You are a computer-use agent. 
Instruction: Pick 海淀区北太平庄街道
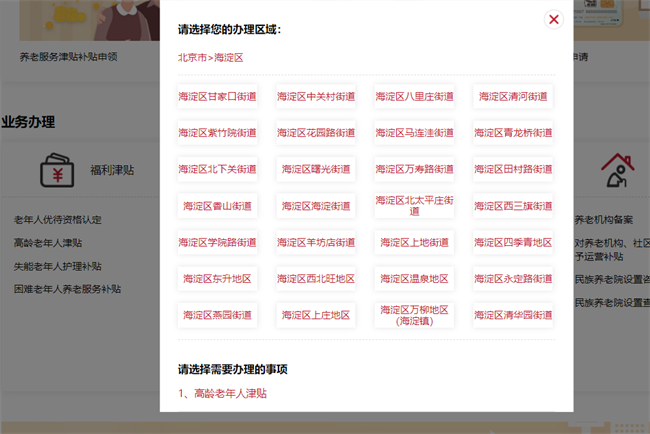(x=414, y=205)
